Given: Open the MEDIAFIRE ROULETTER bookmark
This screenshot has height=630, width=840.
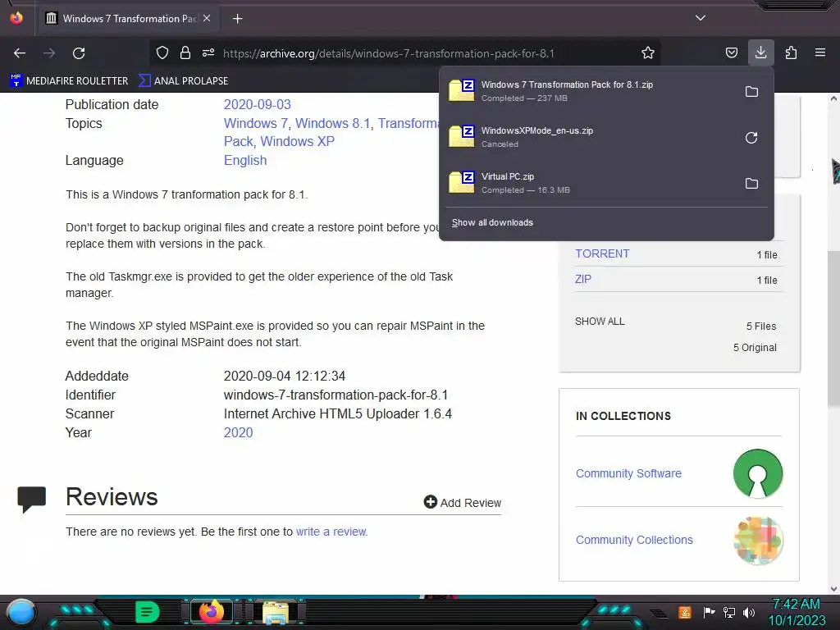Looking at the screenshot, I should (x=69, y=81).
